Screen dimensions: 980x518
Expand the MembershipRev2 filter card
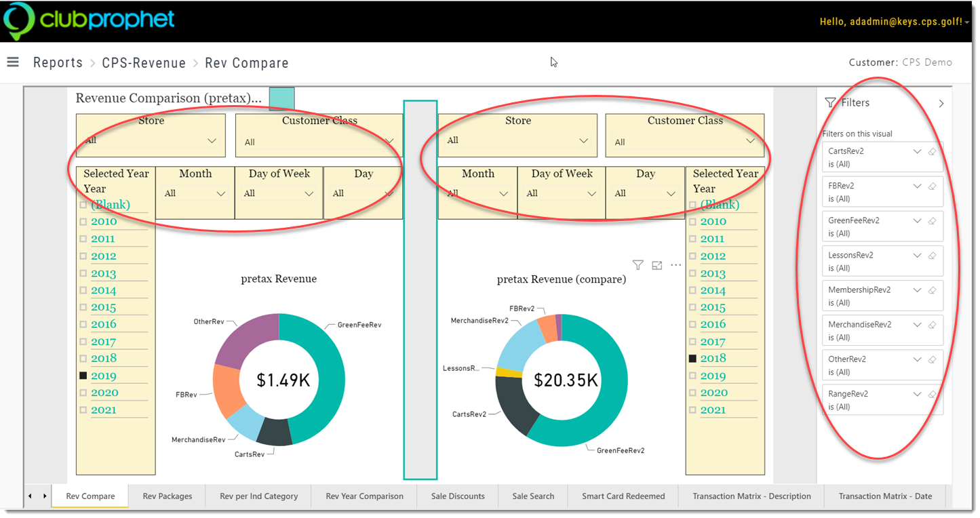click(917, 290)
